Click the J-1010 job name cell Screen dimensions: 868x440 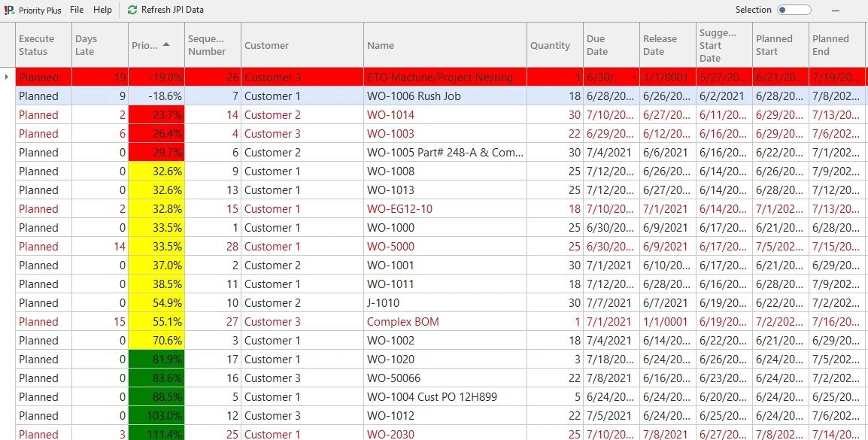(x=383, y=303)
